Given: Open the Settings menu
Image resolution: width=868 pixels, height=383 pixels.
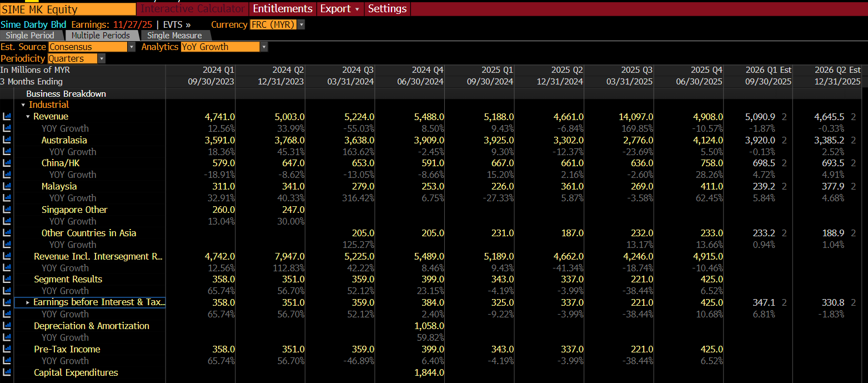Looking at the screenshot, I should pos(387,9).
